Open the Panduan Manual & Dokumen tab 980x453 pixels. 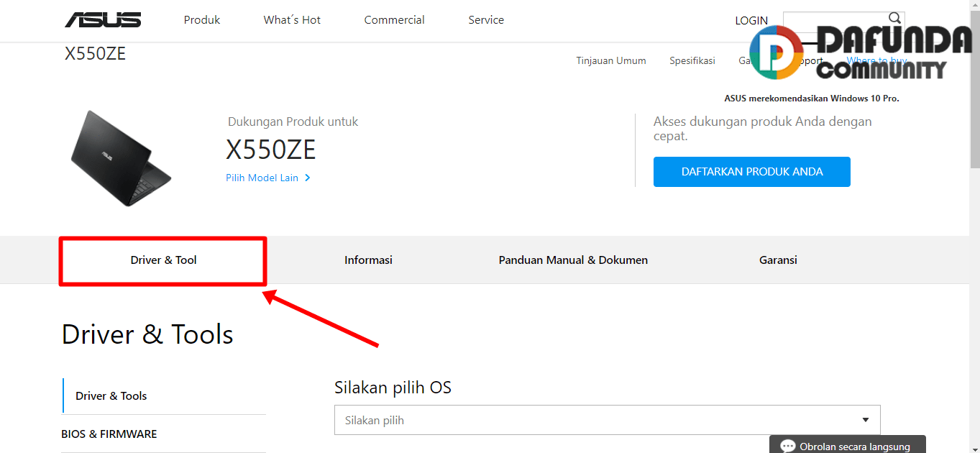(573, 260)
